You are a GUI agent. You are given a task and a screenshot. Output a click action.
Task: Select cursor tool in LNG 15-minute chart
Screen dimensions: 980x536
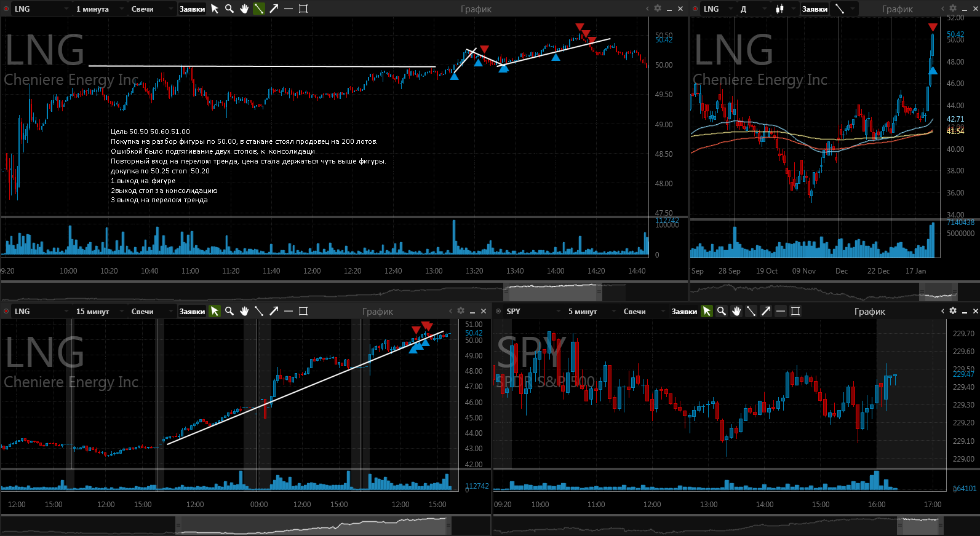pyautogui.click(x=215, y=311)
